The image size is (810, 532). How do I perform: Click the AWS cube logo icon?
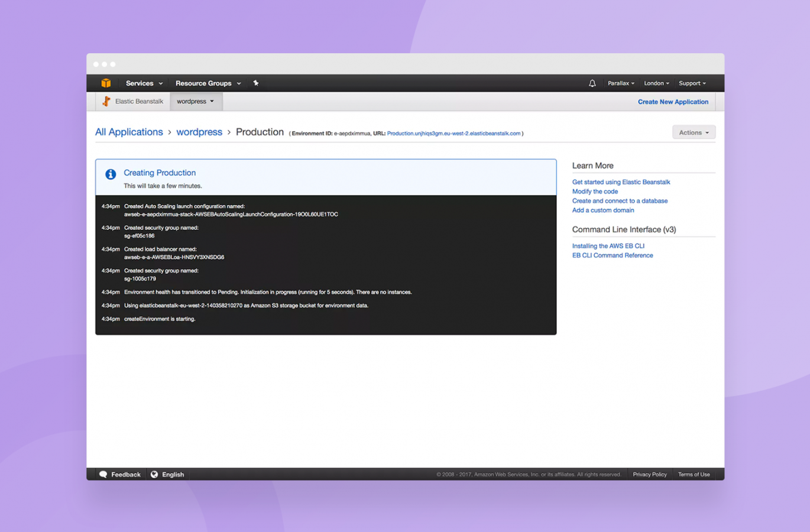click(x=106, y=83)
